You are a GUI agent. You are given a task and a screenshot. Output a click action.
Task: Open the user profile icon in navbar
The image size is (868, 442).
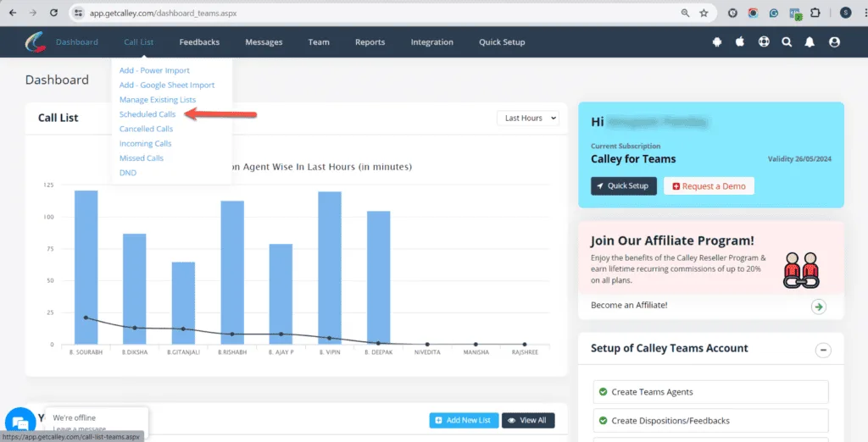pos(834,42)
